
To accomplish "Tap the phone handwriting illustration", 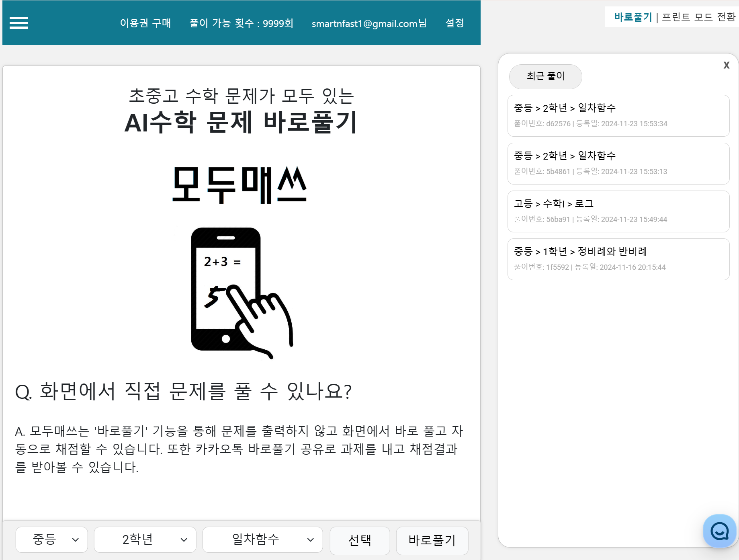I will pyautogui.click(x=242, y=293).
